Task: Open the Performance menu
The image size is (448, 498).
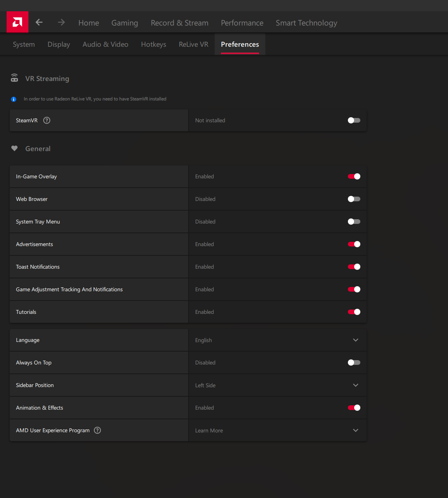Action: point(242,23)
